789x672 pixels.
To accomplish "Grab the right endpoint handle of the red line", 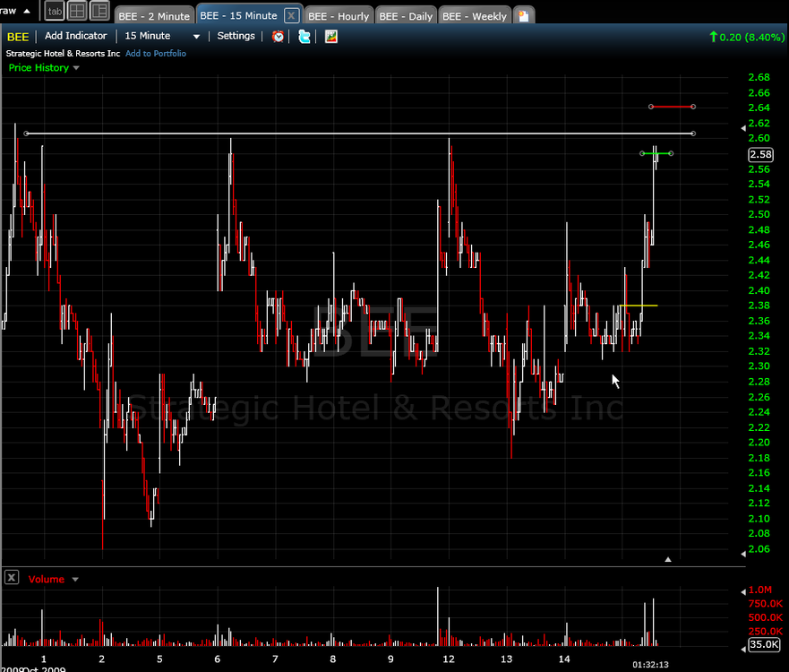I will pos(693,107).
